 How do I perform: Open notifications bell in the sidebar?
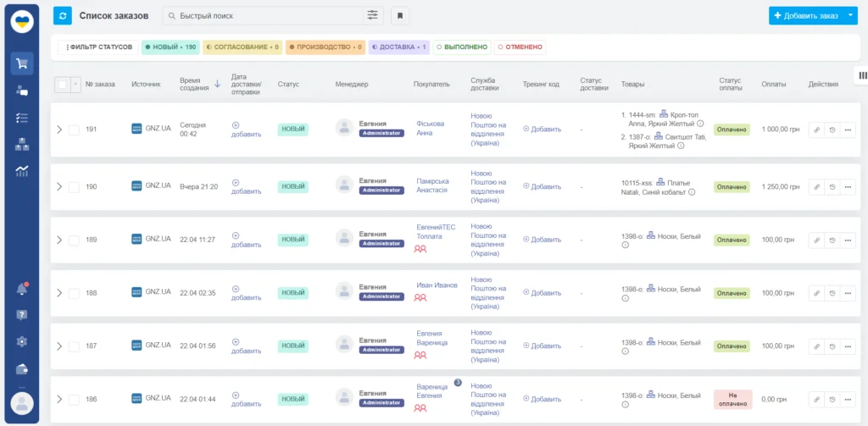tap(22, 289)
